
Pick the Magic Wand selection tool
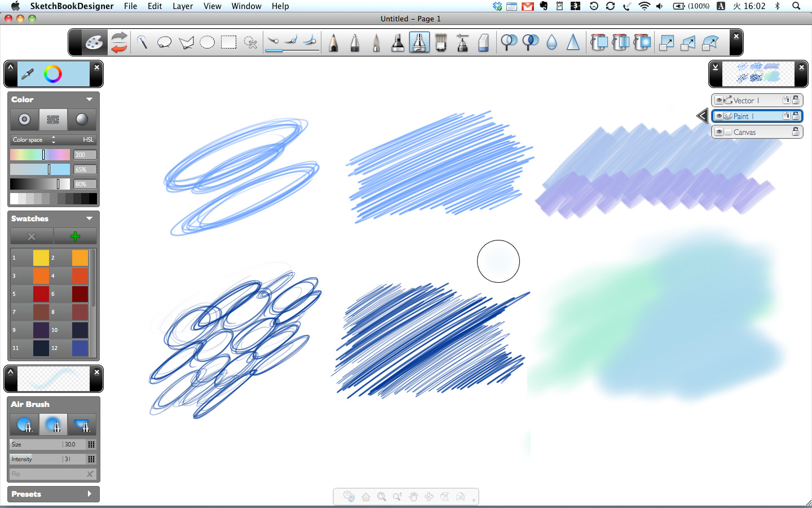pyautogui.click(x=250, y=43)
